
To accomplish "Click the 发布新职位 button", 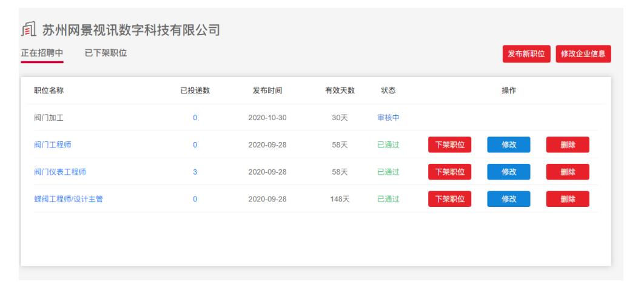I will (526, 54).
